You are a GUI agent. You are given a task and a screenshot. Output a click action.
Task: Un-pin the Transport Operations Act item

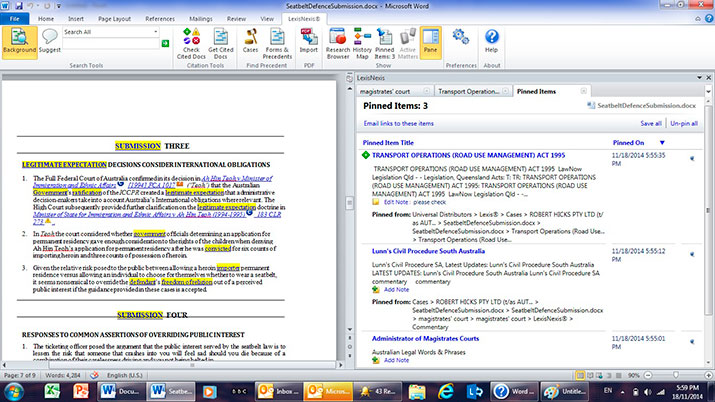[x=692, y=157]
